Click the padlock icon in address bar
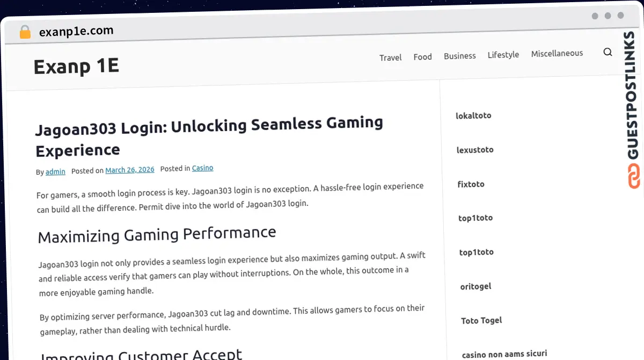 pos(25,32)
